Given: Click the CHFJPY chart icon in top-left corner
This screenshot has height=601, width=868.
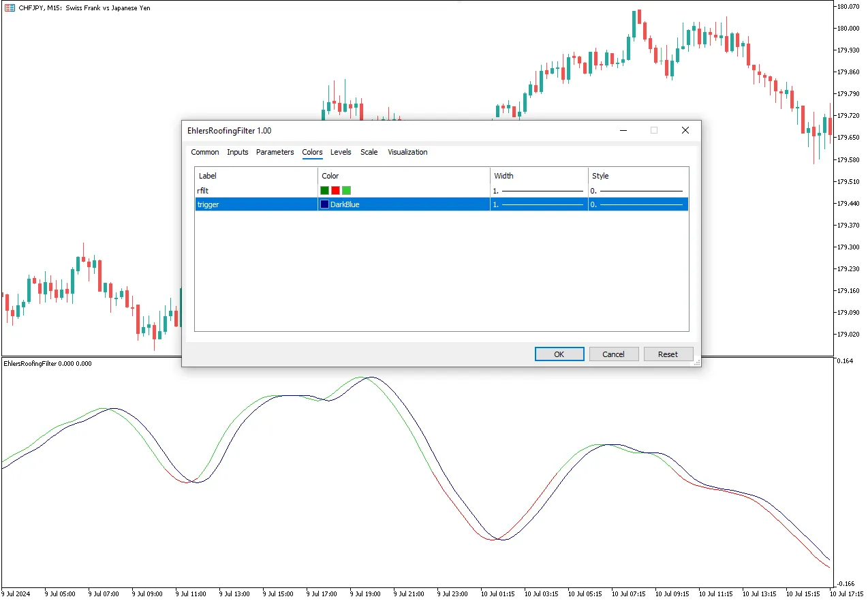Looking at the screenshot, I should pos(10,8).
